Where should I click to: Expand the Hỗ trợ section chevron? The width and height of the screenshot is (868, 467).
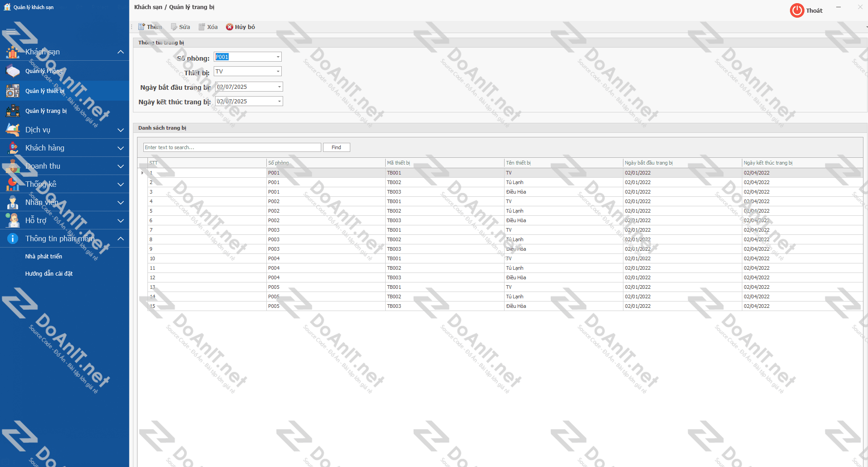(x=121, y=221)
